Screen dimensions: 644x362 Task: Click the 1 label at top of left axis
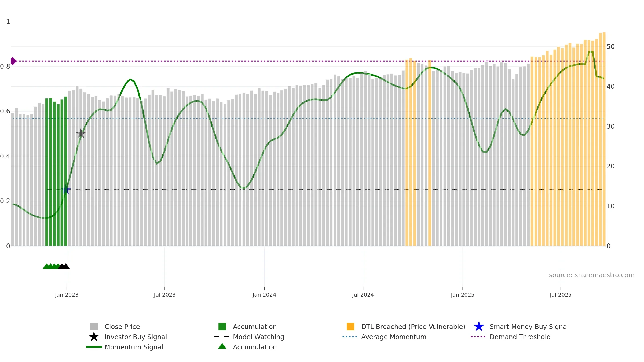8,21
